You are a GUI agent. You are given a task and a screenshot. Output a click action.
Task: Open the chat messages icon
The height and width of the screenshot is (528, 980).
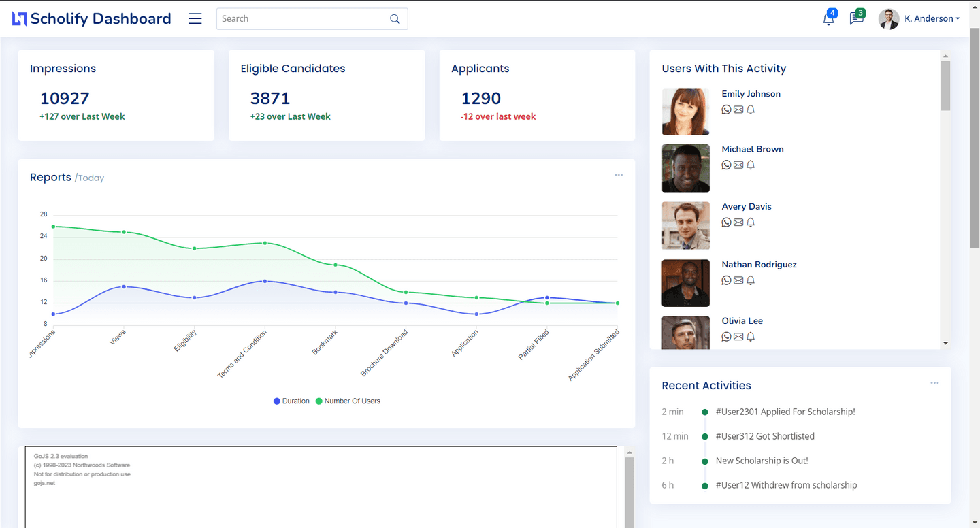click(856, 19)
